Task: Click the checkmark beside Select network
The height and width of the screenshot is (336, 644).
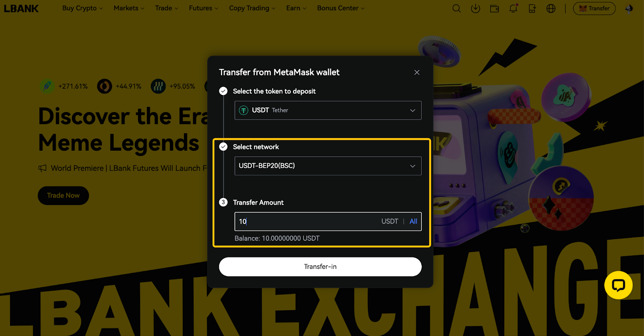Action: (x=223, y=147)
